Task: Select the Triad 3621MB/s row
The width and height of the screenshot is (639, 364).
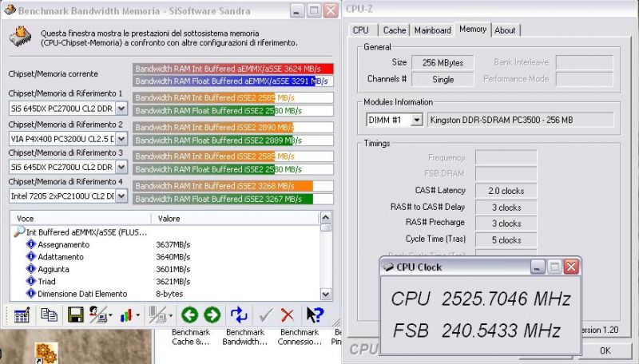Action: 166,281
